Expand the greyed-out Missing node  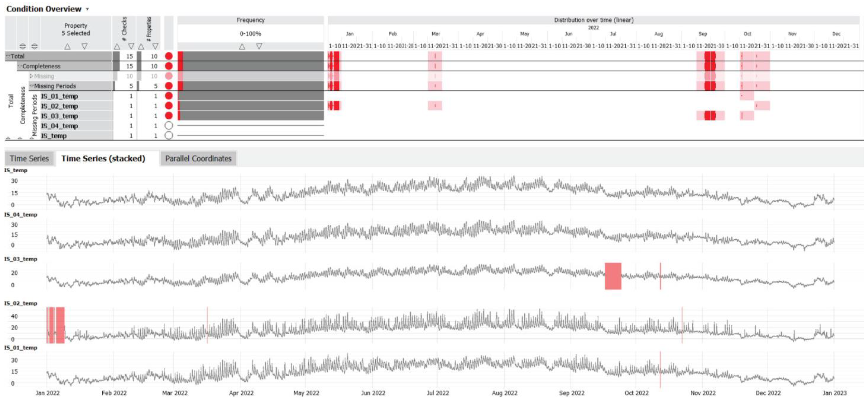click(31, 76)
